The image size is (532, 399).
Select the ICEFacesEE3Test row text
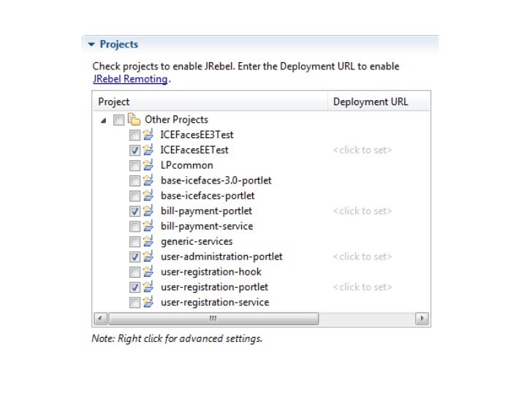(197, 134)
